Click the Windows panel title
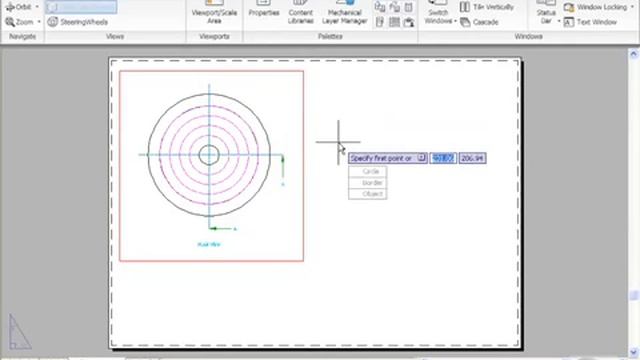The image size is (640, 360). 528,36
